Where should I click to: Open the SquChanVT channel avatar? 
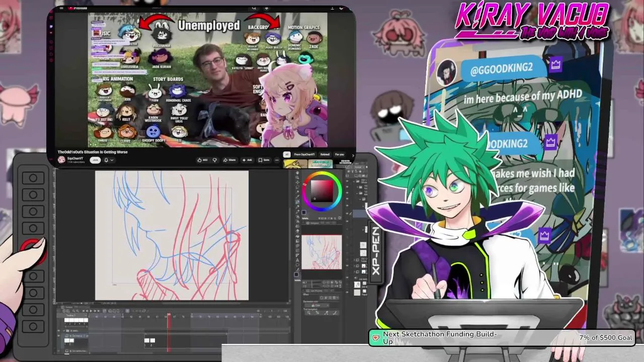(61, 160)
